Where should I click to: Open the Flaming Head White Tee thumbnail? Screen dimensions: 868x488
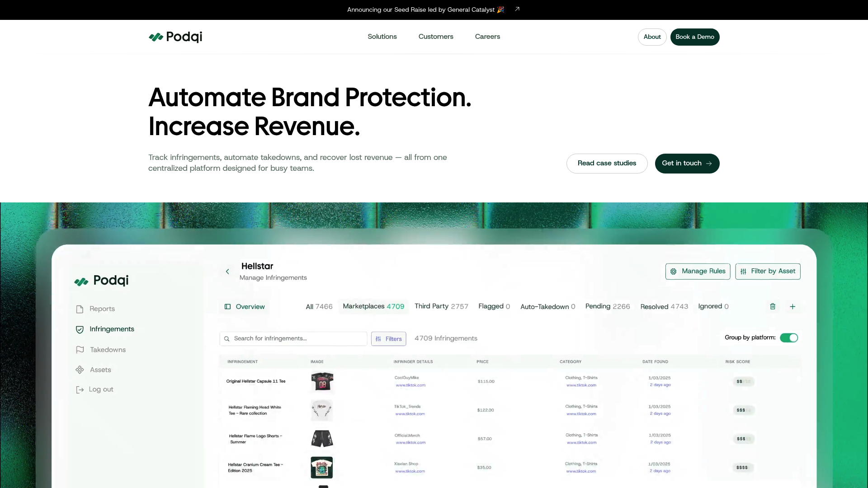click(322, 410)
